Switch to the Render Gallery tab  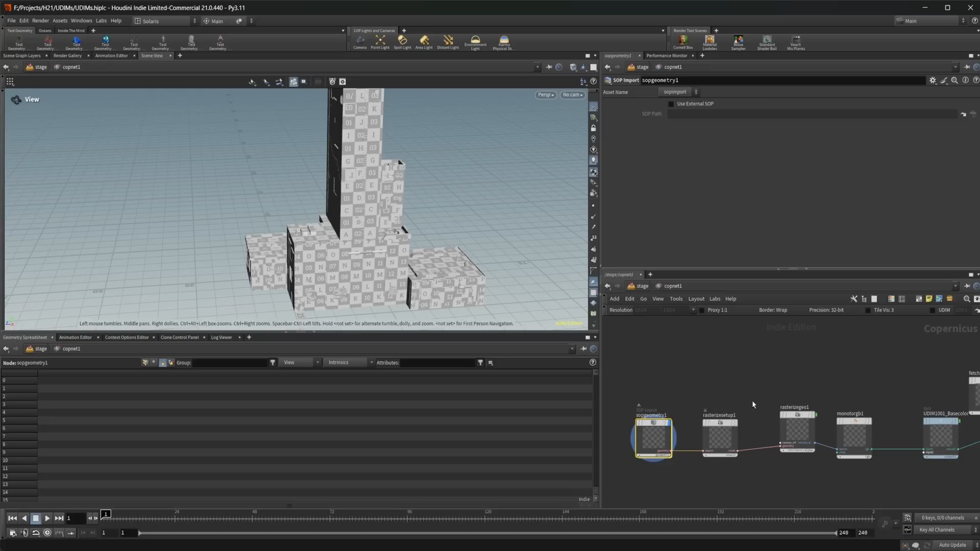point(67,56)
